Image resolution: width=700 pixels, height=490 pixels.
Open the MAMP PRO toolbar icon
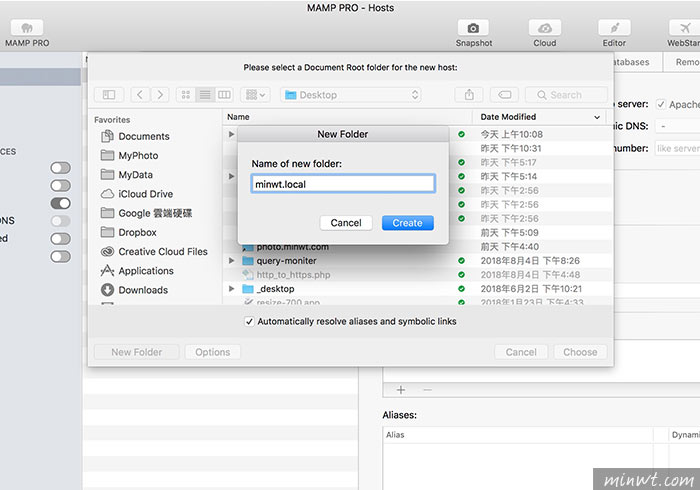point(27,28)
